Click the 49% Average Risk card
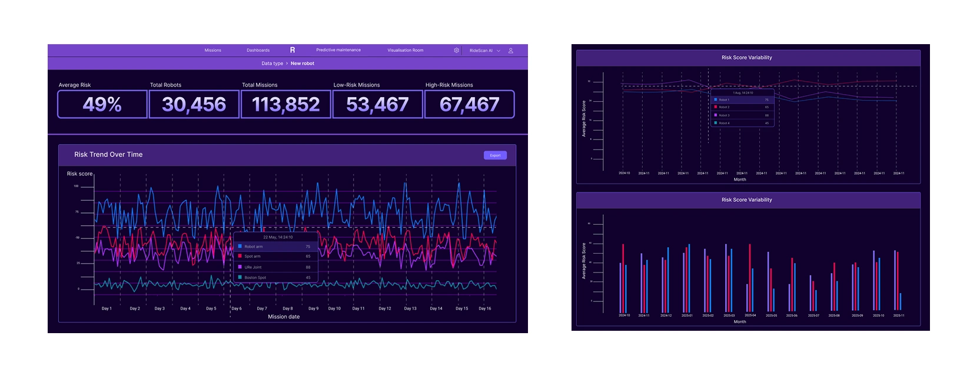Image resolution: width=980 pixels, height=392 pixels. (x=102, y=104)
